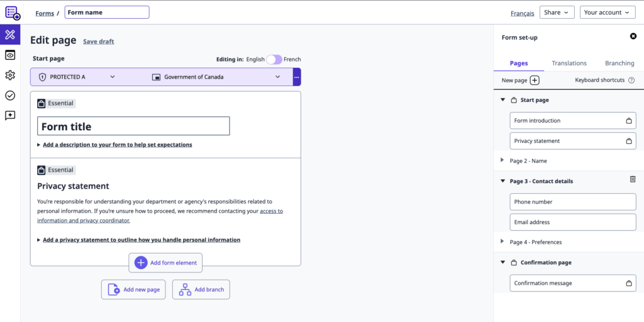Click lock icon beside Confirmation page heading

click(x=513, y=262)
